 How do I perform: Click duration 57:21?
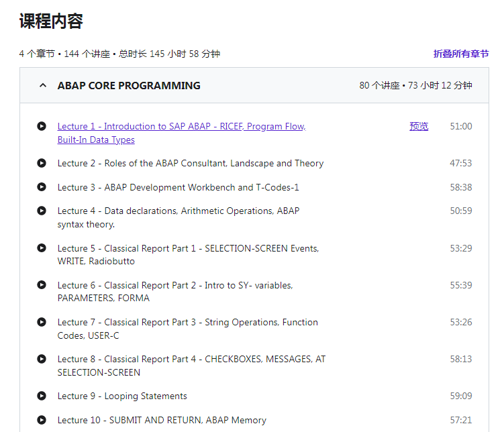click(x=461, y=420)
